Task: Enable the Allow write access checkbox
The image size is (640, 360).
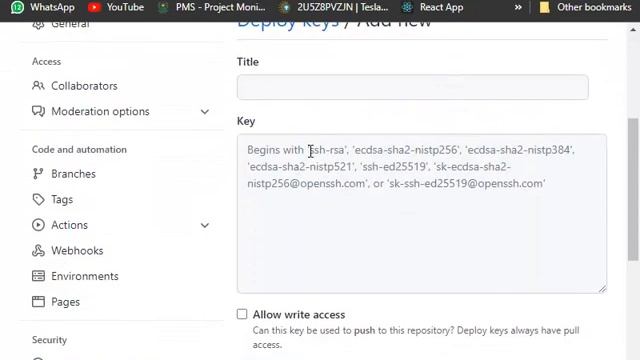Action: click(x=242, y=314)
